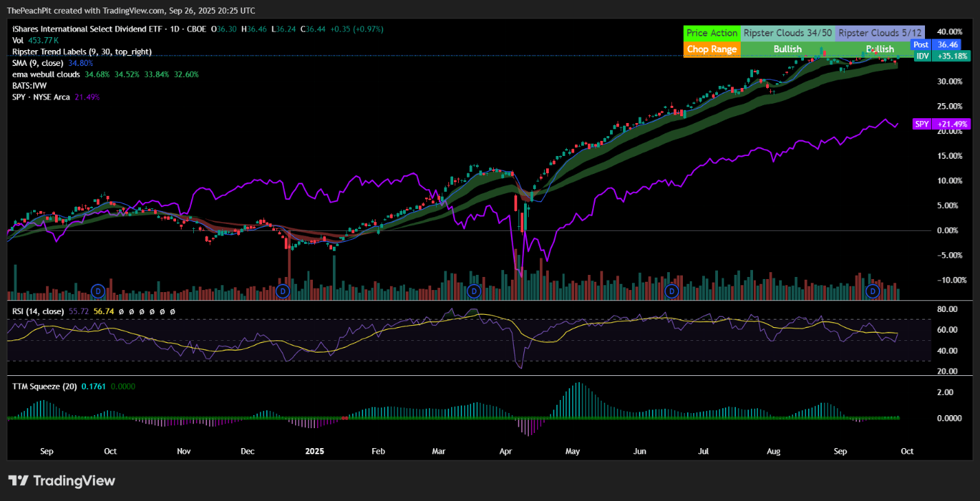Image resolution: width=980 pixels, height=501 pixels.
Task: Open the dividend marker in mid-December 2024
Action: click(x=283, y=291)
